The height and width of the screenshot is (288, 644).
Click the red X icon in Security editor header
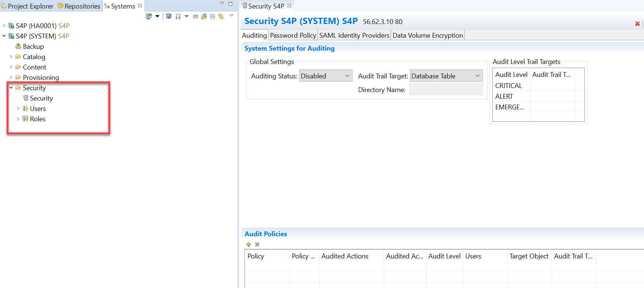tap(637, 24)
